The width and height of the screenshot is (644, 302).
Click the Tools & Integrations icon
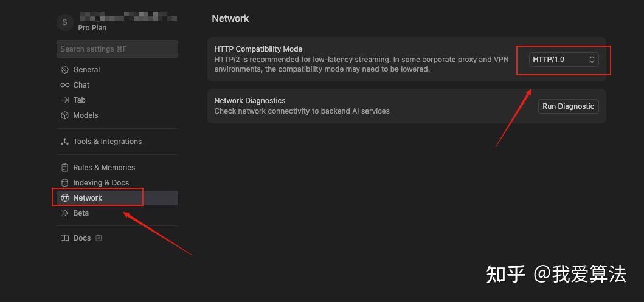[65, 142]
